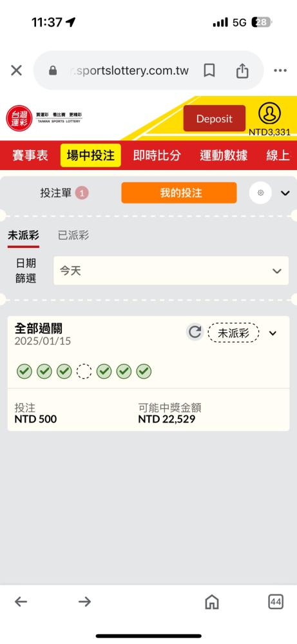Open the browser three-dots menu
This screenshot has height=644, width=297.
280,71
